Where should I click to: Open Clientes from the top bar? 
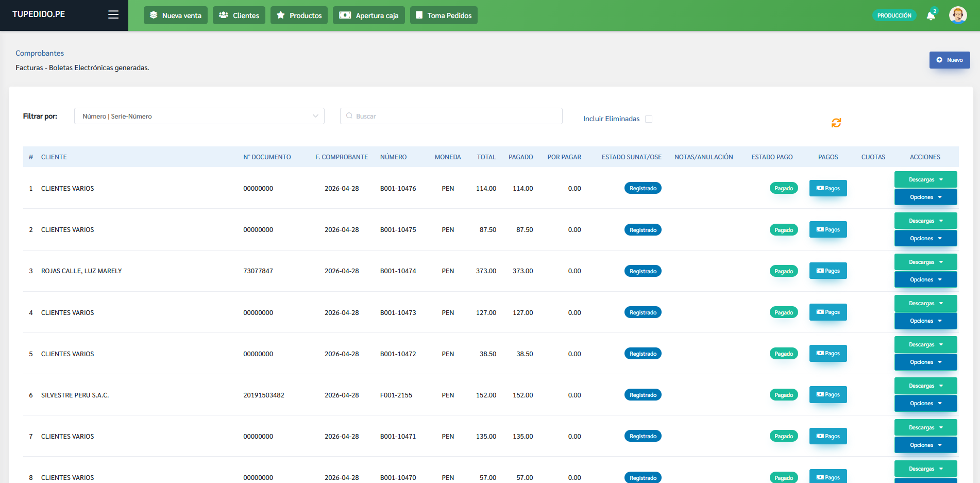(x=239, y=15)
